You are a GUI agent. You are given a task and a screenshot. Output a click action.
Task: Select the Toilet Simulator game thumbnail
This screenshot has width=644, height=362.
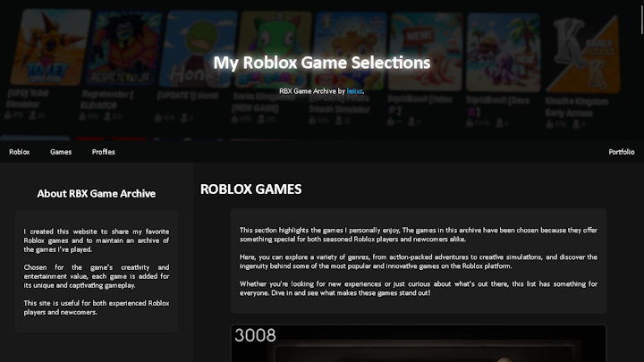(x=50, y=47)
